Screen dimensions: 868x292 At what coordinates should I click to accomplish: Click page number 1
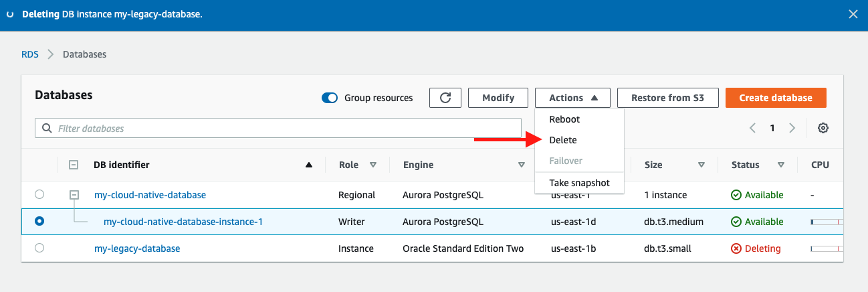(x=772, y=128)
